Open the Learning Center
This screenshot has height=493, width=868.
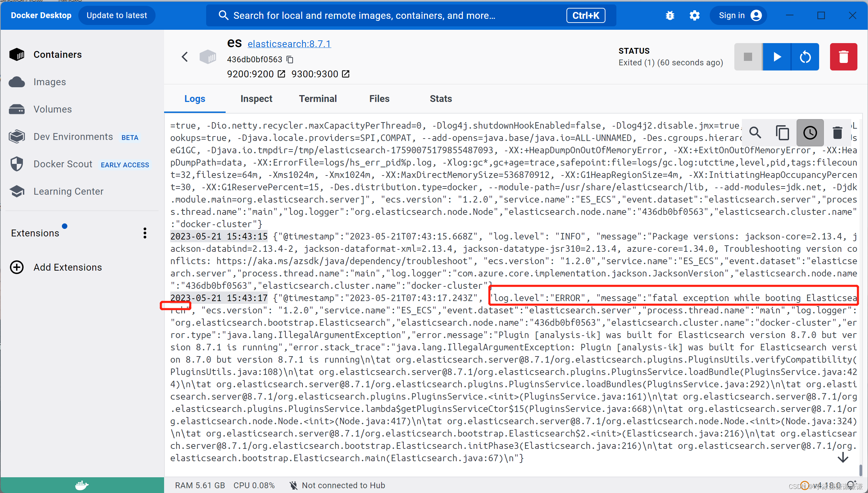tap(68, 191)
